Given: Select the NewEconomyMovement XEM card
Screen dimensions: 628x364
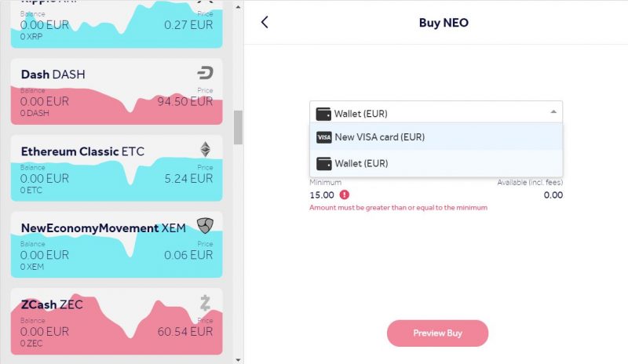Looking at the screenshot, I should 116,245.
